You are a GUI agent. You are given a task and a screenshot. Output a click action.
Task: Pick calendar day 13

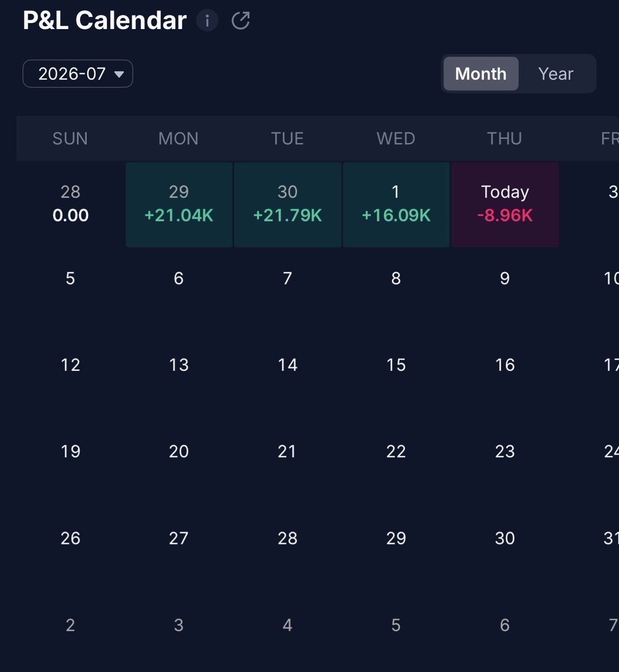point(179,365)
